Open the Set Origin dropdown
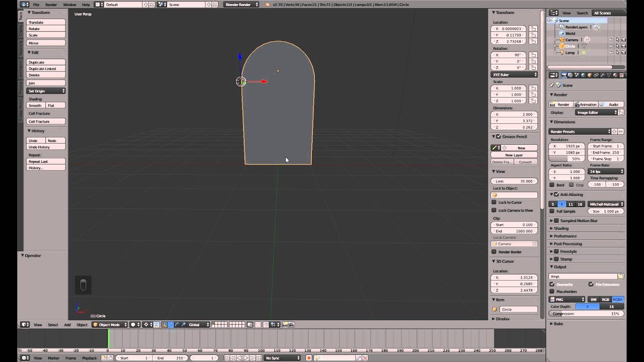Screen dimensions: 644x362 point(46,91)
